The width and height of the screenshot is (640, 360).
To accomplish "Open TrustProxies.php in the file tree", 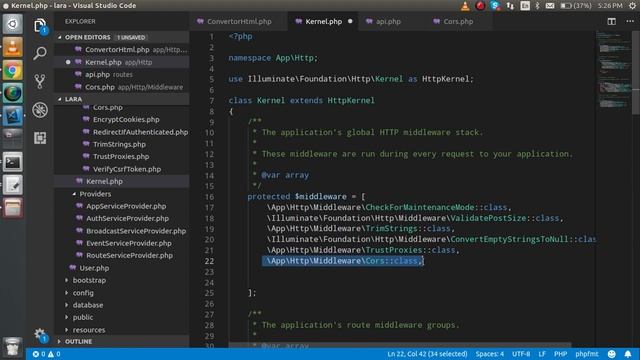I will click(122, 157).
